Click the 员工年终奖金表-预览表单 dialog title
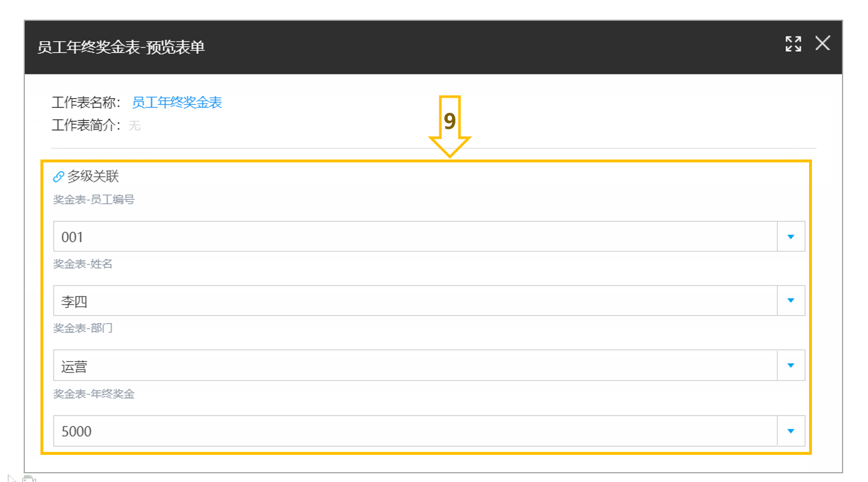 pyautogui.click(x=121, y=47)
